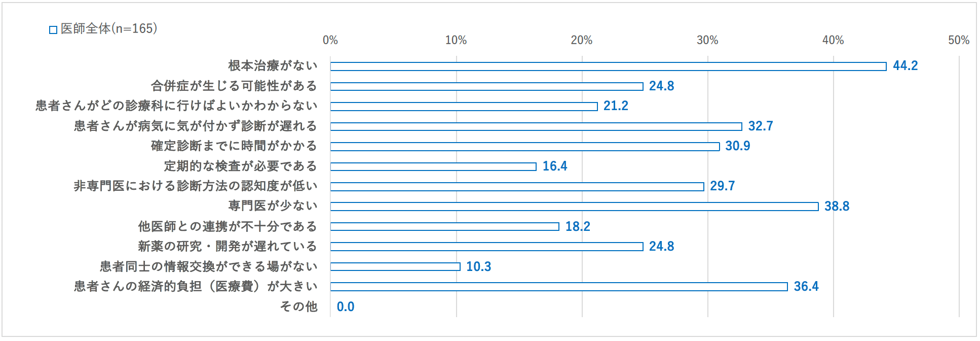980x341 pixels.
Task: Select the bar for 専門医が少ない
Action: tap(574, 207)
